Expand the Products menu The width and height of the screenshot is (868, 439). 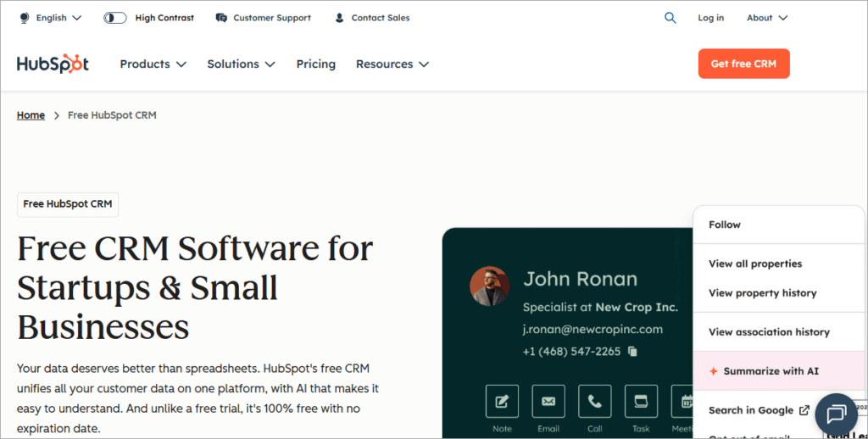tap(153, 64)
